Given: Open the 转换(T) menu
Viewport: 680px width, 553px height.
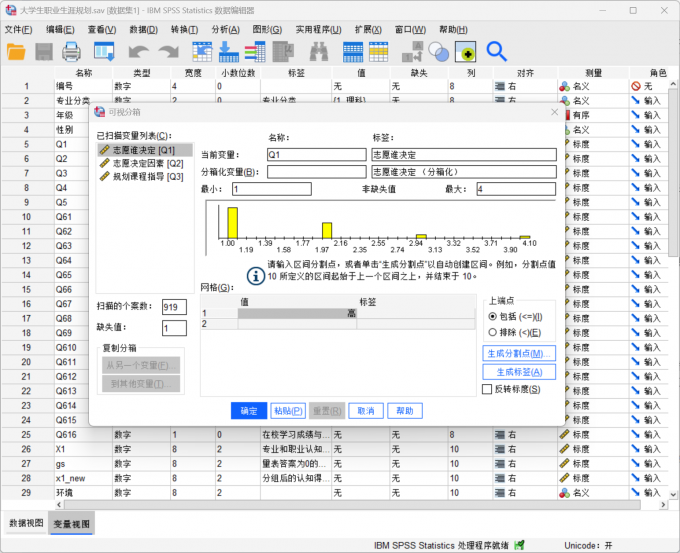Looking at the screenshot, I should click(184, 29).
